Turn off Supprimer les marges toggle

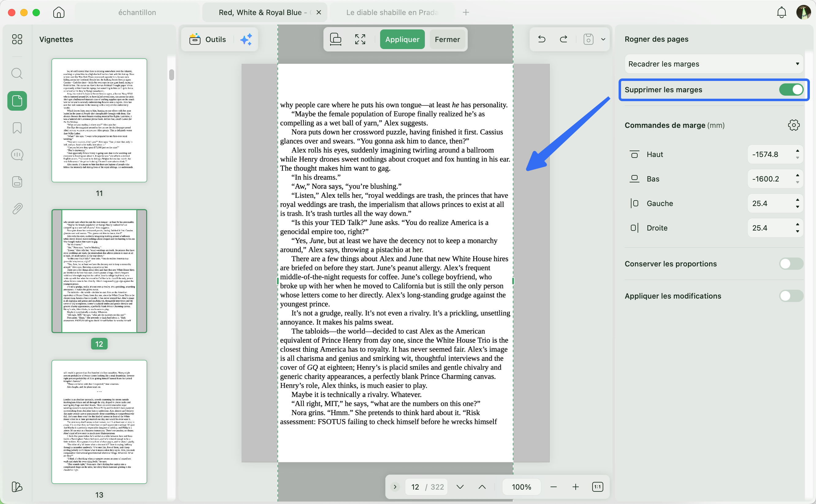click(x=791, y=90)
